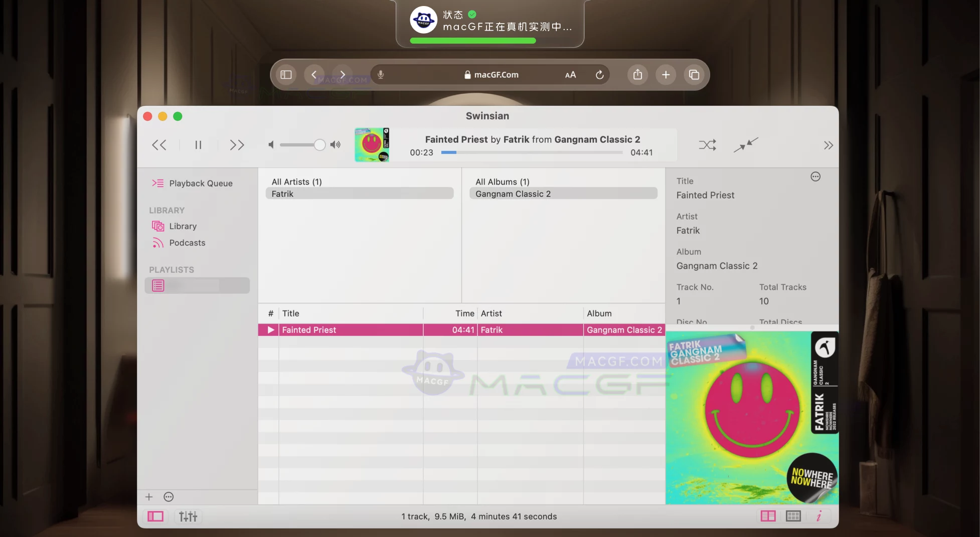This screenshot has height=537, width=980.
Task: Expand the toolbar overflow chevron
Action: click(x=828, y=145)
